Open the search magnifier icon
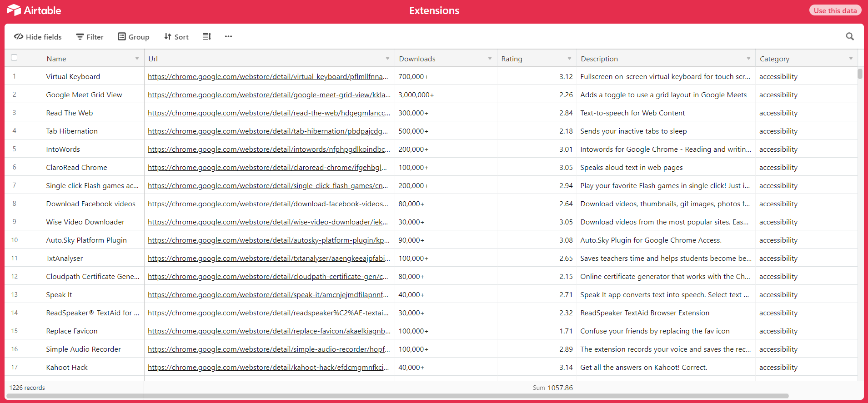Screen dimensions: 868x403 pos(849,36)
